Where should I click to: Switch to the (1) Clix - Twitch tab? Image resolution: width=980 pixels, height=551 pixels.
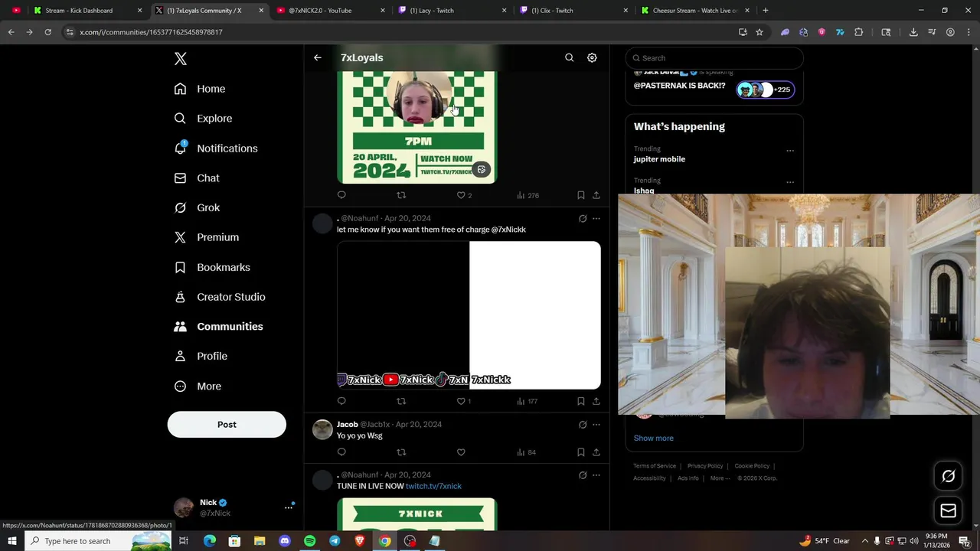coord(573,11)
